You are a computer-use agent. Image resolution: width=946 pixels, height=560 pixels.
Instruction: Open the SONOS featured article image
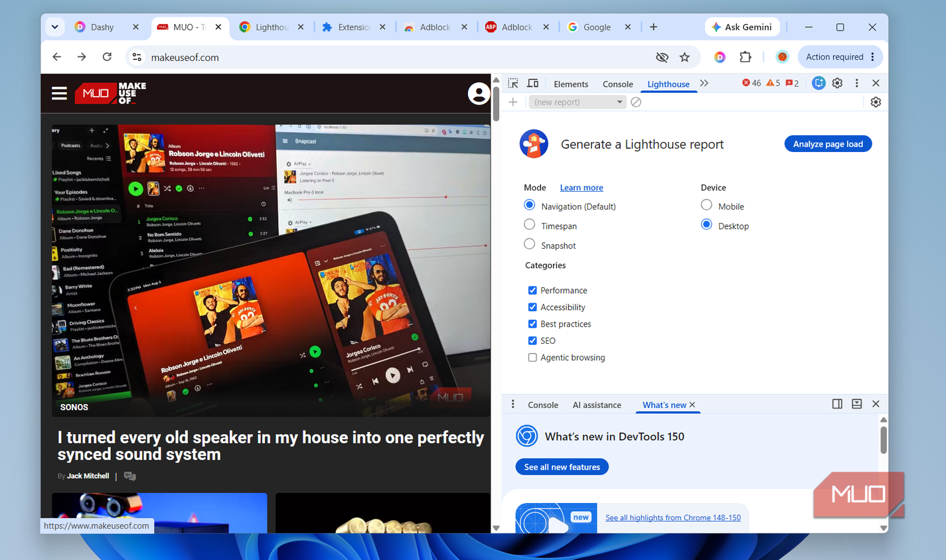[x=271, y=271]
